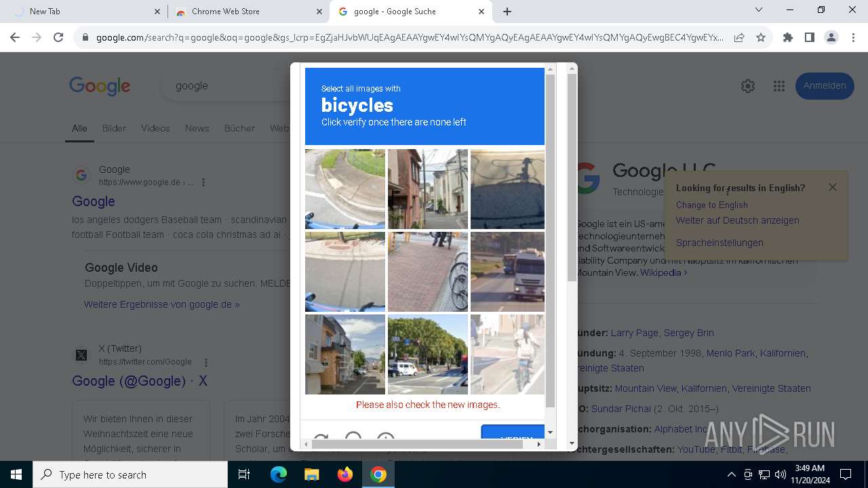Click the Anmelden sign-in button
Viewport: 868px width, 488px height.
[825, 86]
